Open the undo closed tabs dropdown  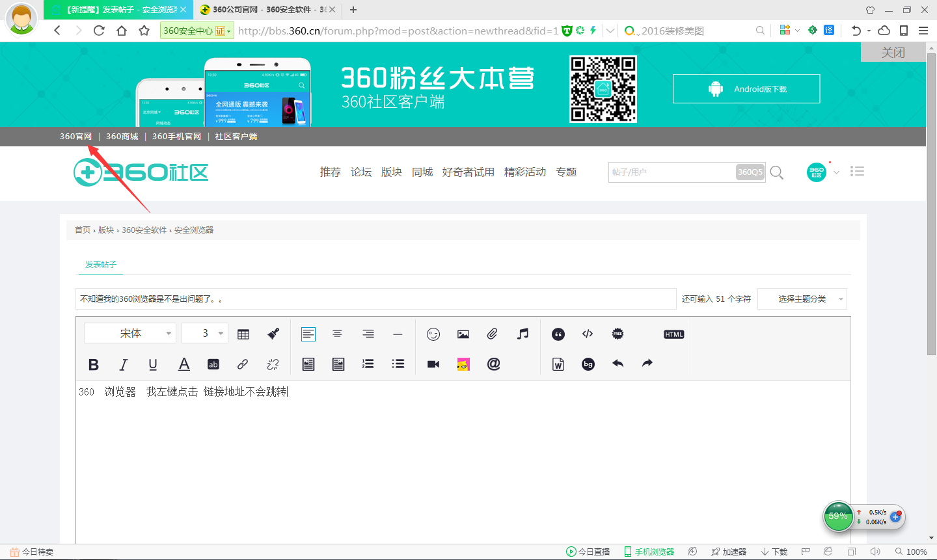point(869,31)
